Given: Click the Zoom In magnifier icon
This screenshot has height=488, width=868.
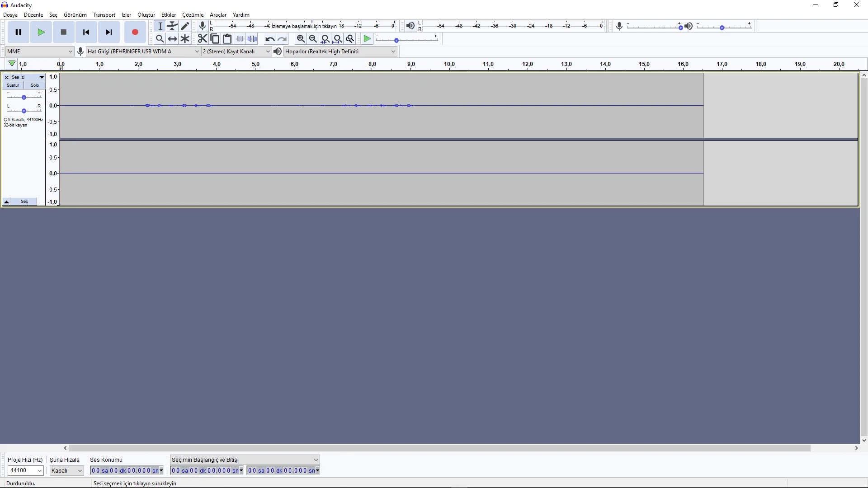Looking at the screenshot, I should (301, 39).
